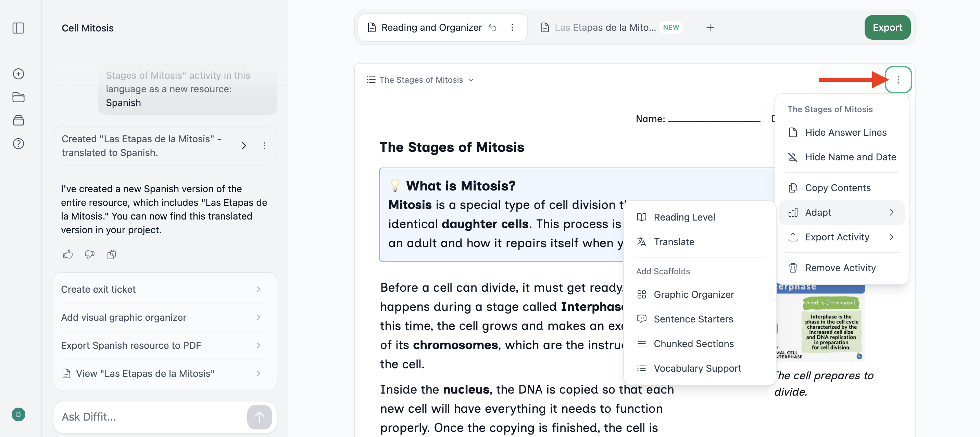
Task: Open the help question mark icon
Action: [18, 144]
